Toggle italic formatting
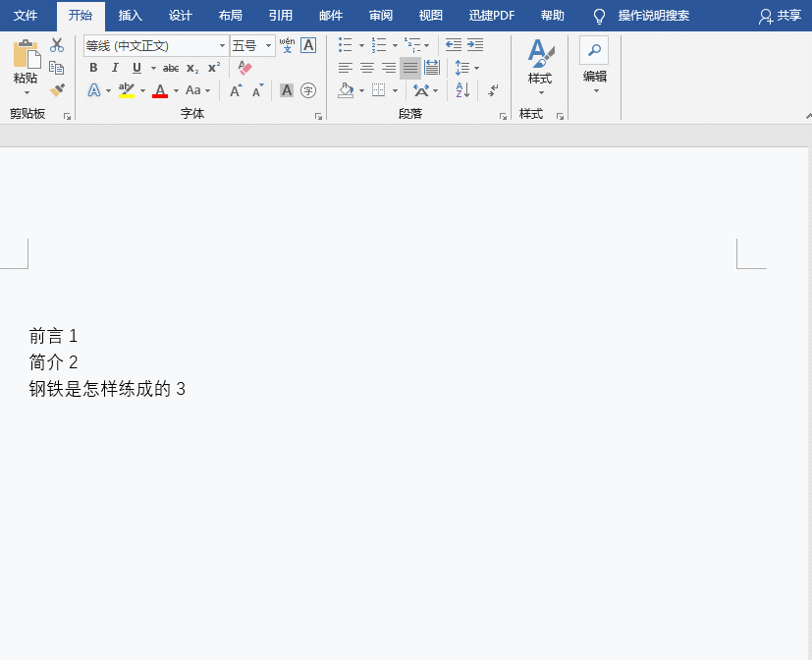The image size is (812, 660). click(115, 68)
